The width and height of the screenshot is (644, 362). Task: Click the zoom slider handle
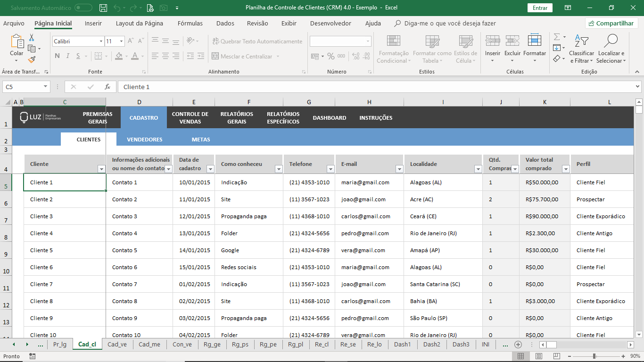pyautogui.click(x=594, y=356)
